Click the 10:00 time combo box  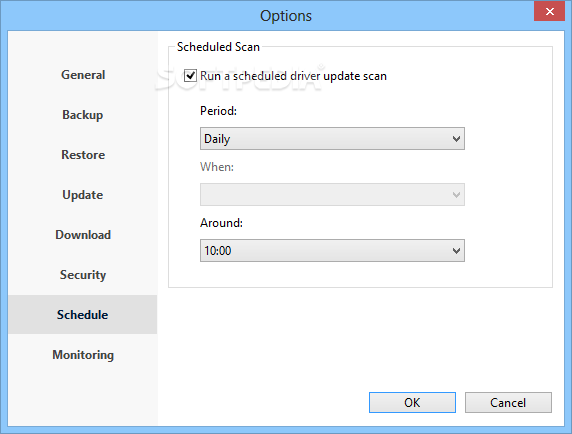[332, 251]
